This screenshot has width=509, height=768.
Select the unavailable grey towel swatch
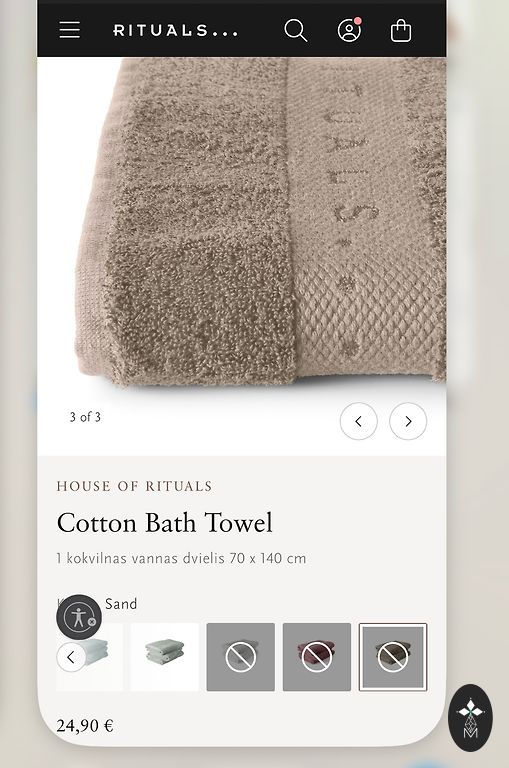point(241,657)
